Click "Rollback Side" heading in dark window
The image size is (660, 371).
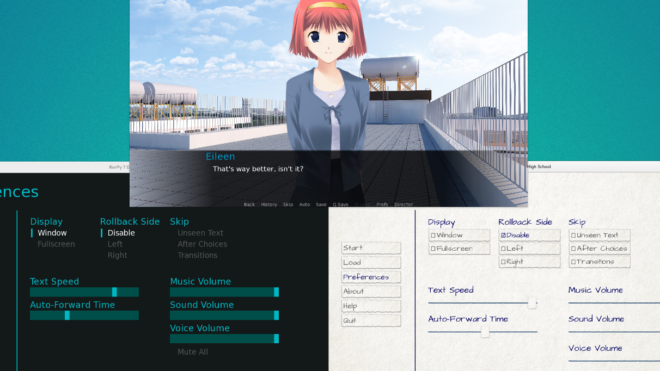pos(130,222)
